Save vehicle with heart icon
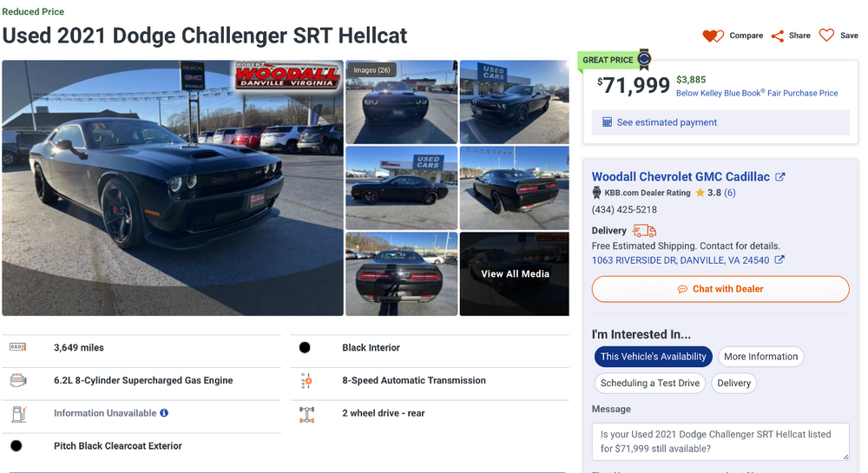The height and width of the screenshot is (473, 868). pos(826,36)
